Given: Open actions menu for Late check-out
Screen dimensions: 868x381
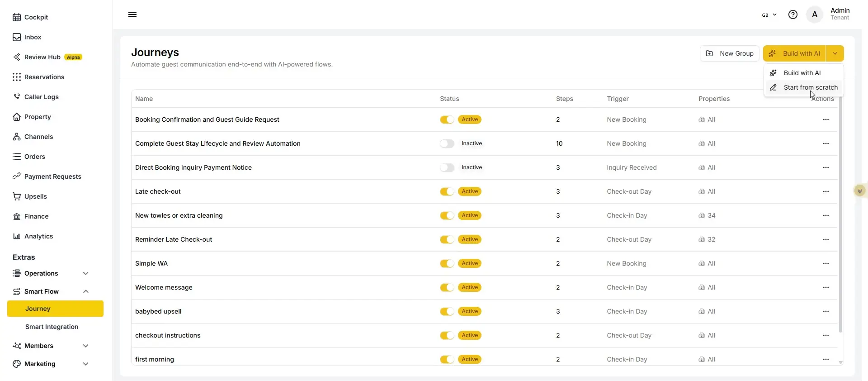Looking at the screenshot, I should click(x=826, y=191).
